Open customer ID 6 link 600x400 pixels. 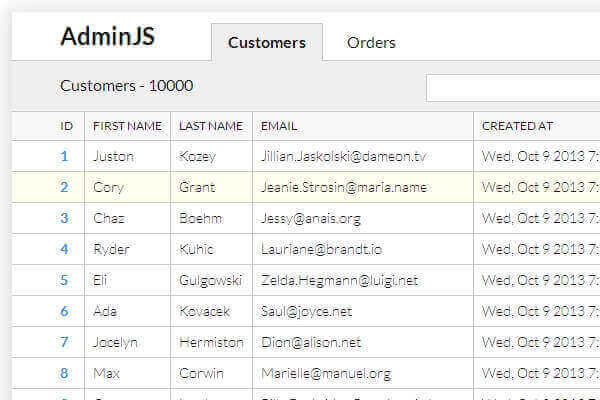coord(64,311)
